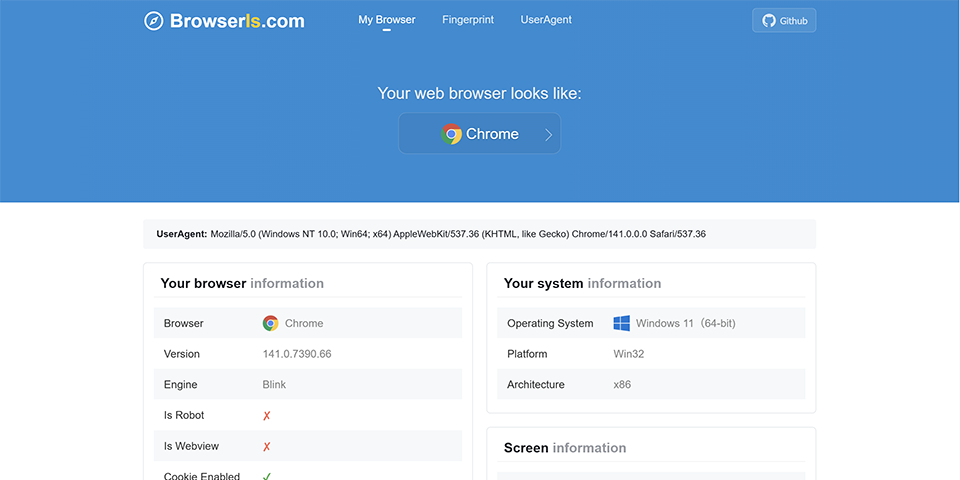
Task: Switch to the My Browser tab
Action: [387, 20]
